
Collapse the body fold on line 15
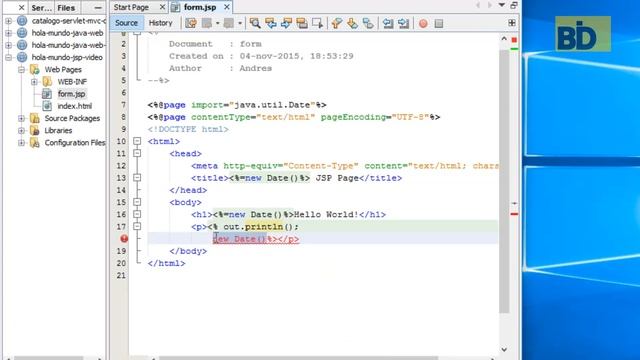[x=137, y=202]
